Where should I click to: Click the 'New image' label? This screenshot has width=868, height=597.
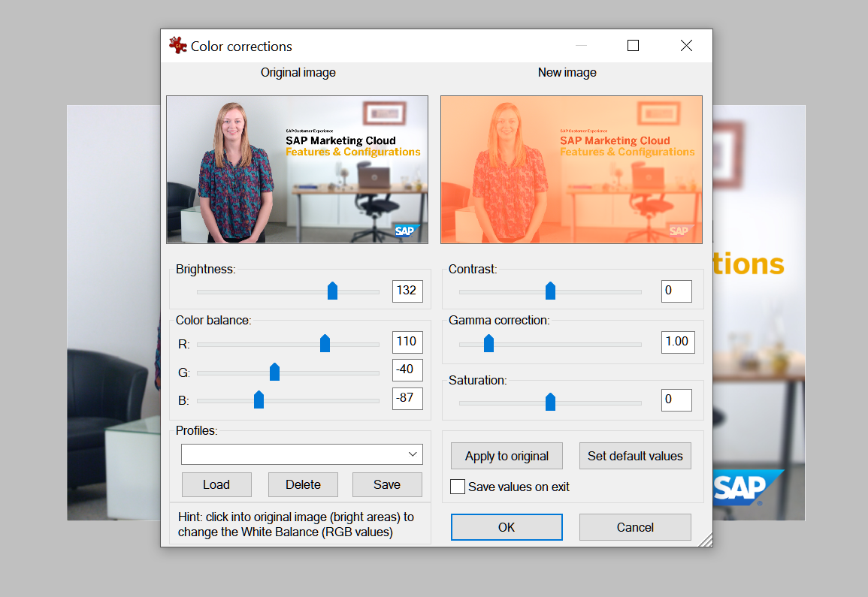pyautogui.click(x=567, y=73)
